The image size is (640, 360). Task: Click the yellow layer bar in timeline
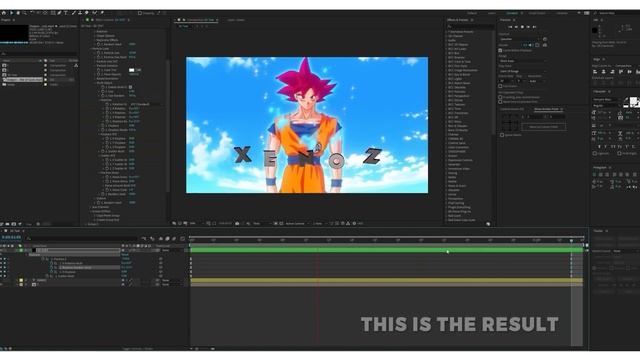(x=387, y=280)
